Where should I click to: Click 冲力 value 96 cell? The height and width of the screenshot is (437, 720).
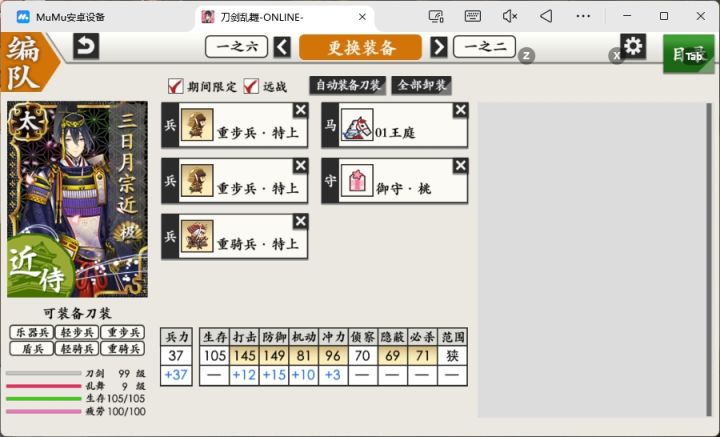click(333, 356)
